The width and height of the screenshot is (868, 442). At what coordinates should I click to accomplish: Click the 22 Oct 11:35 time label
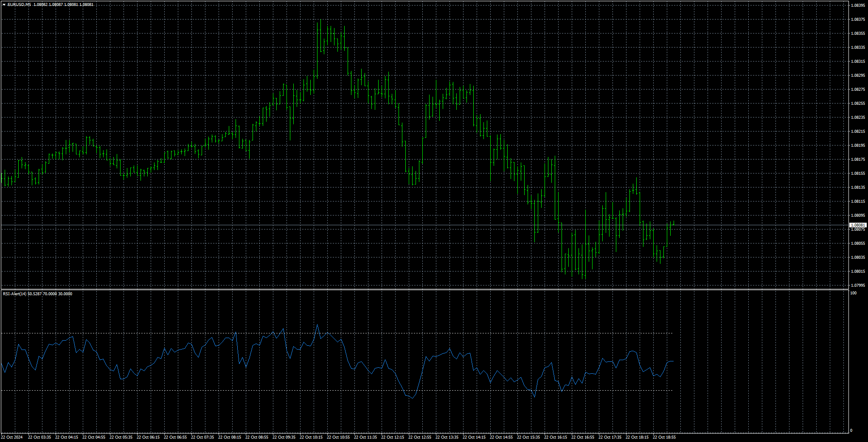[365, 437]
